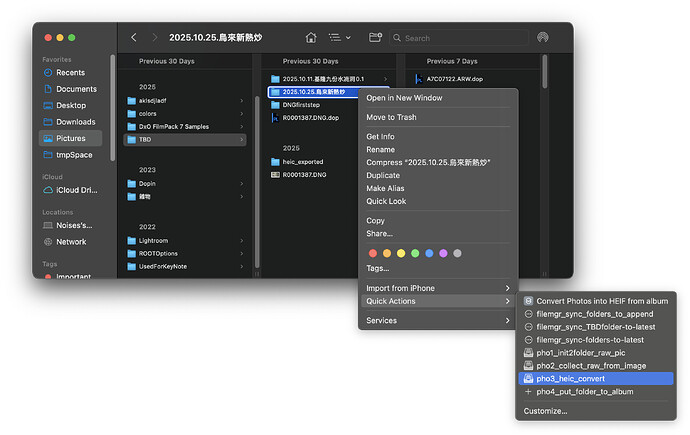Expand the ROOTOptions folder chevron
Screen dimensions: 690x435
coord(242,253)
